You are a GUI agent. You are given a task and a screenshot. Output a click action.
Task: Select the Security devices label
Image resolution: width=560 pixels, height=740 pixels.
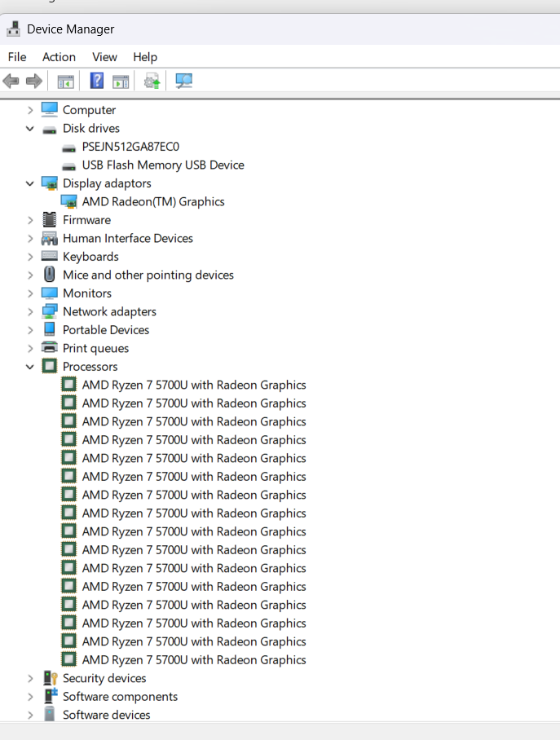(104, 679)
